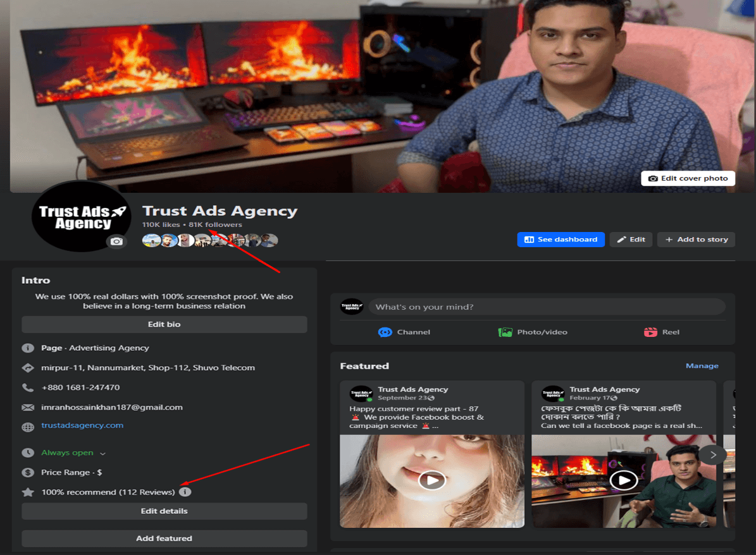The image size is (756, 555).
Task: Click the page avatar beside post composer
Action: (x=352, y=307)
